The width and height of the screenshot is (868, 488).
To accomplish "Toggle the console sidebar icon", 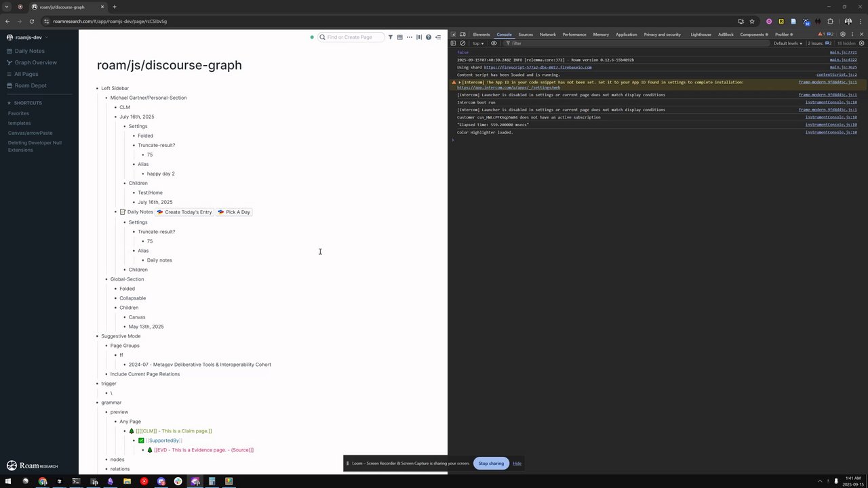I will tap(454, 43).
